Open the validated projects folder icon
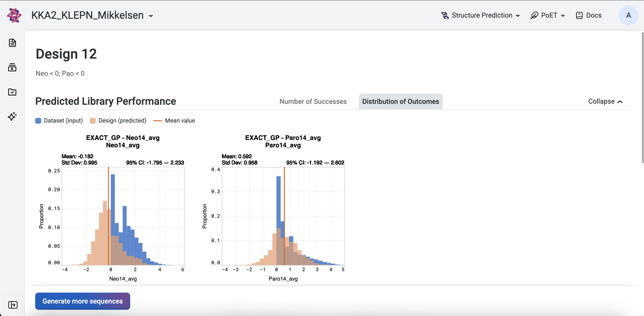This screenshot has width=644, height=316. (12, 92)
